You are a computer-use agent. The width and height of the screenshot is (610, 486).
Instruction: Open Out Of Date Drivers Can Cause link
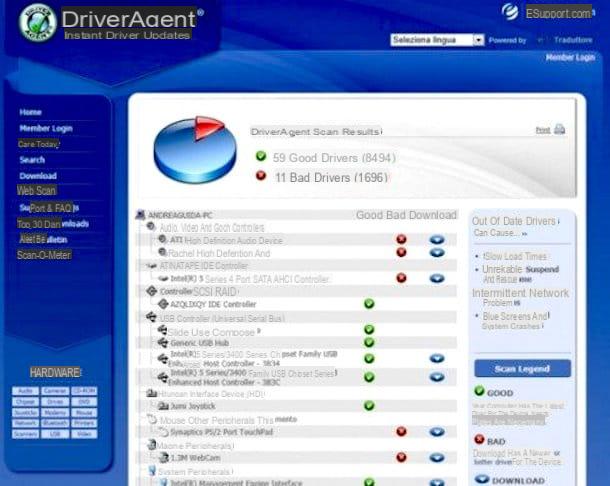tap(515, 227)
